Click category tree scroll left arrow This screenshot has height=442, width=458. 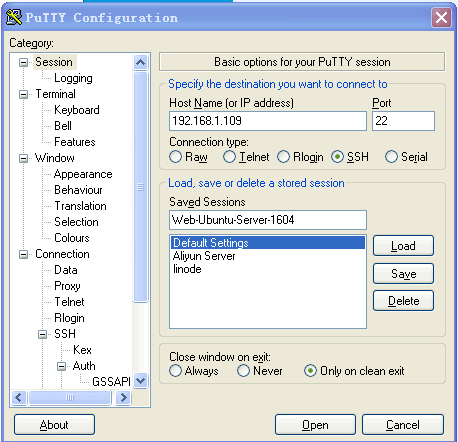pyautogui.click(x=19, y=397)
